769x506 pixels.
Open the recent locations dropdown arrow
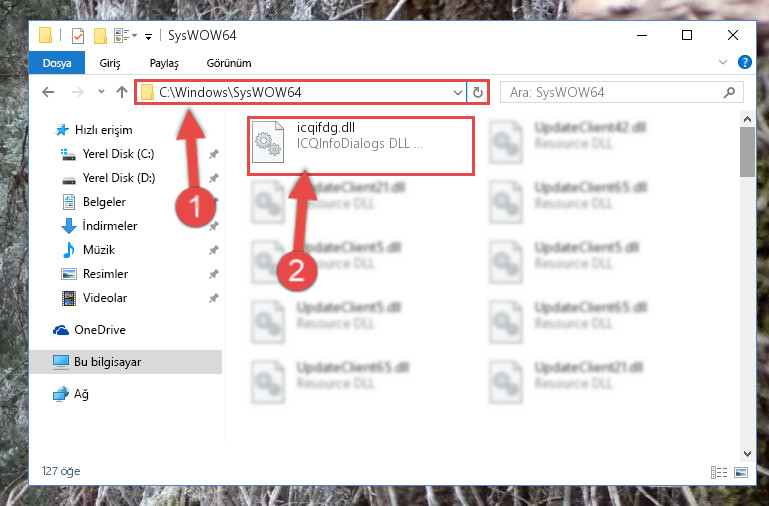[x=101, y=92]
